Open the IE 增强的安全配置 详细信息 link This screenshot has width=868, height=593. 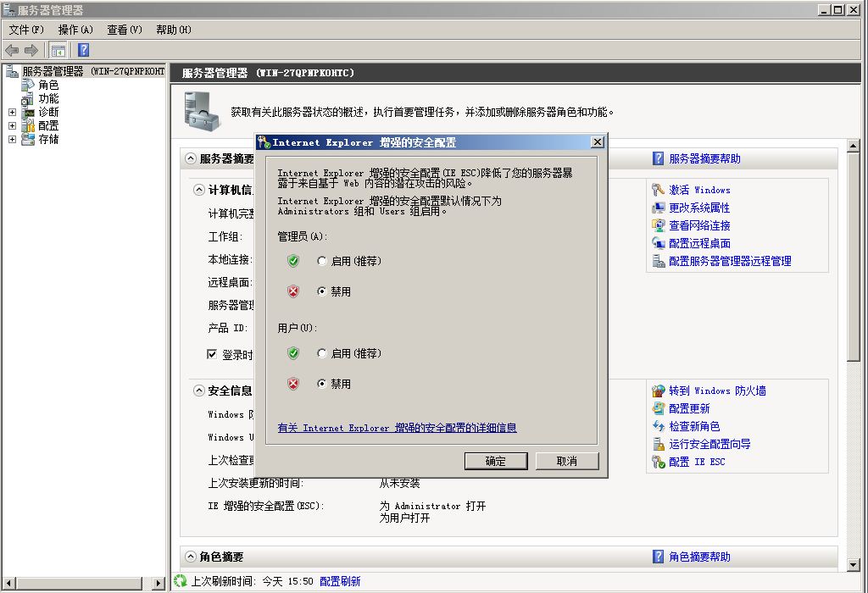click(397, 428)
